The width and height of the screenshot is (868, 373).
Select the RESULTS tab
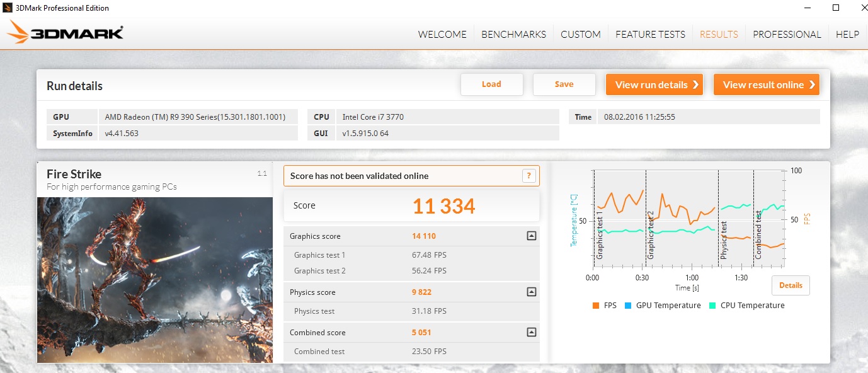719,35
